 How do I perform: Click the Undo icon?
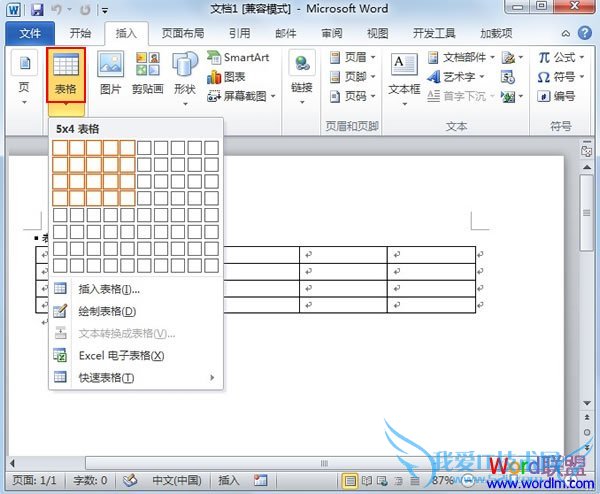coord(57,9)
